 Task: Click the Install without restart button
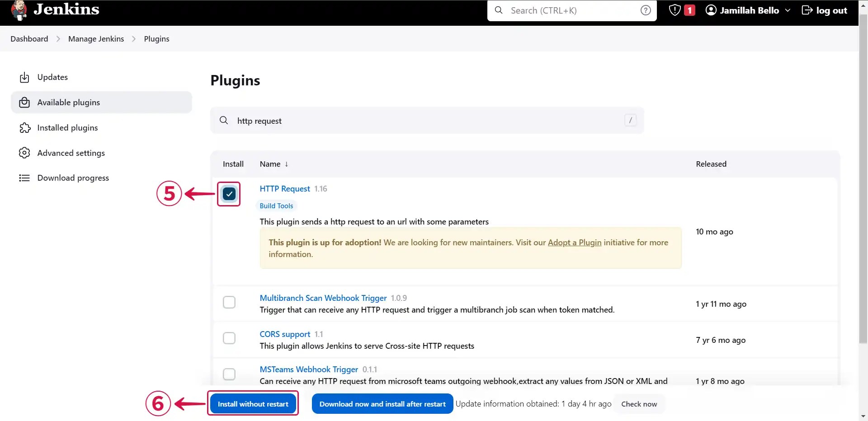253,403
